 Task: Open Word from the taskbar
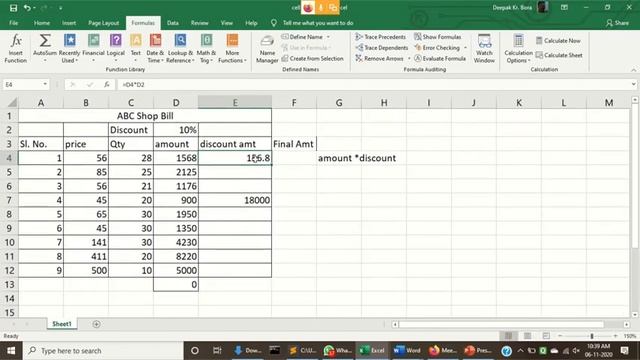[x=407, y=351]
